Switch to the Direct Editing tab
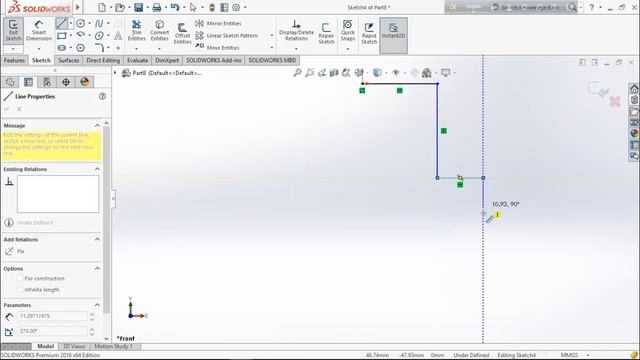 (x=103, y=60)
